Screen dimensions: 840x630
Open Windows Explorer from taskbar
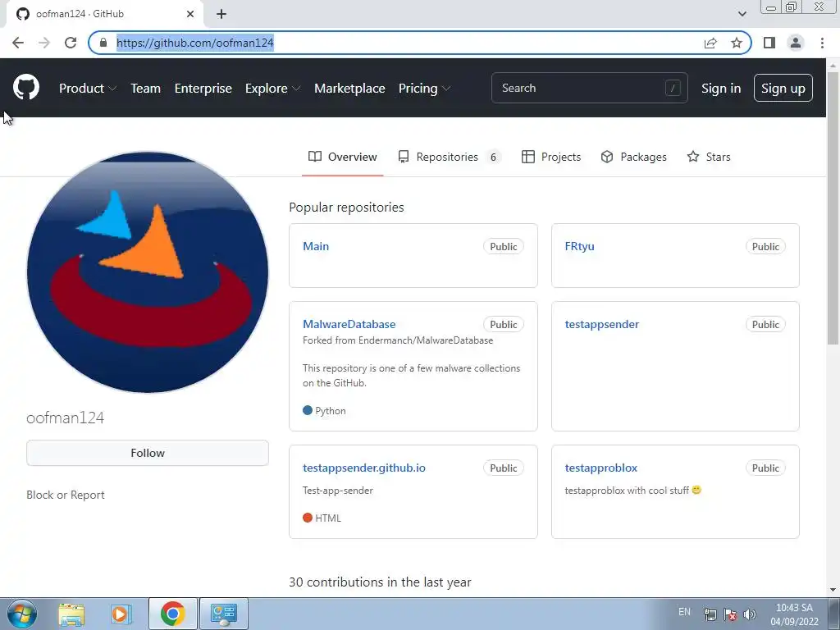[71, 614]
